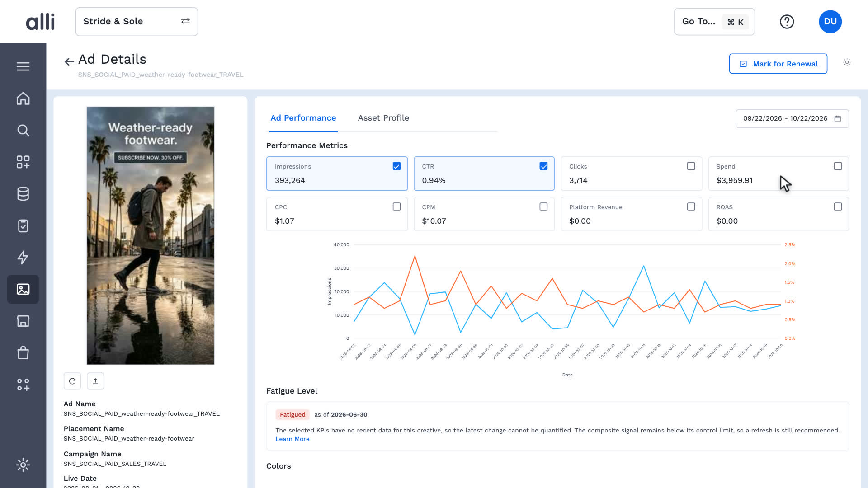868x488 pixels.
Task: Check the ROAS metric checkbox
Action: point(838,206)
